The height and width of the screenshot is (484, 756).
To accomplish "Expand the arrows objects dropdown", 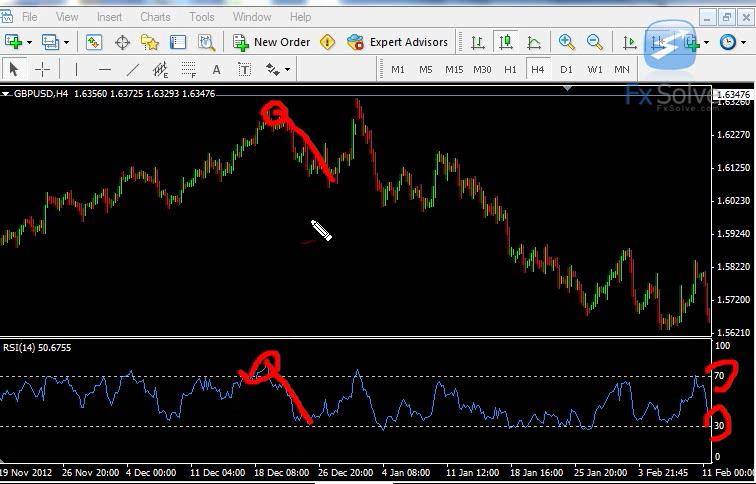I will pos(288,69).
